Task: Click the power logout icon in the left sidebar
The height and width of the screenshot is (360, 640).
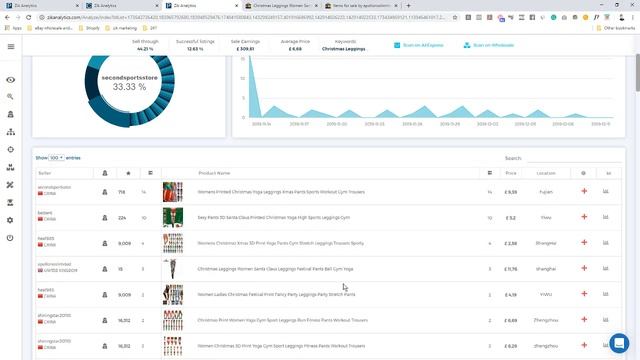Action: (x=10, y=238)
